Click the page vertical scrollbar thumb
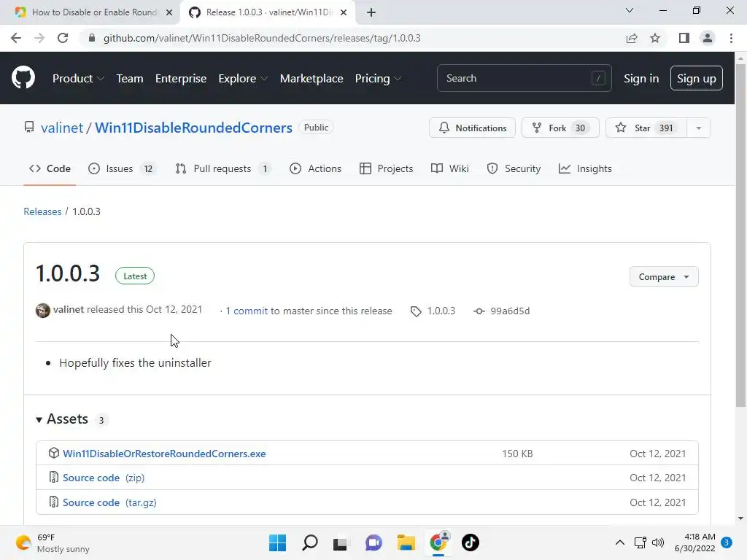747x560 pixels. [740, 236]
